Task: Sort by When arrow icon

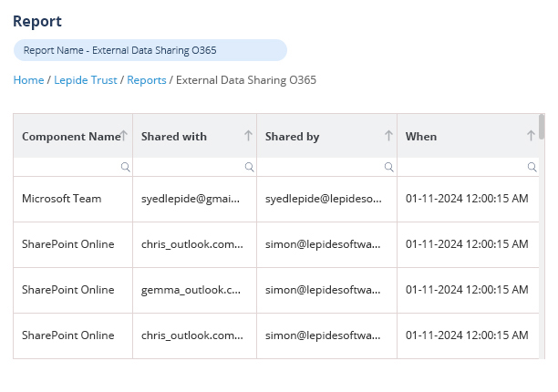Action: point(531,136)
